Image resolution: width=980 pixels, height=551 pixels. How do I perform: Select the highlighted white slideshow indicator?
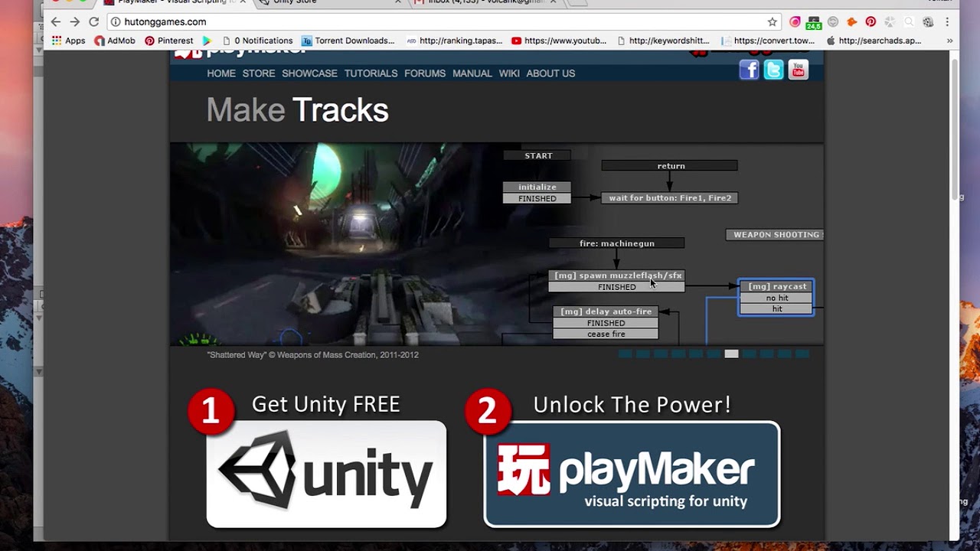pyautogui.click(x=731, y=354)
